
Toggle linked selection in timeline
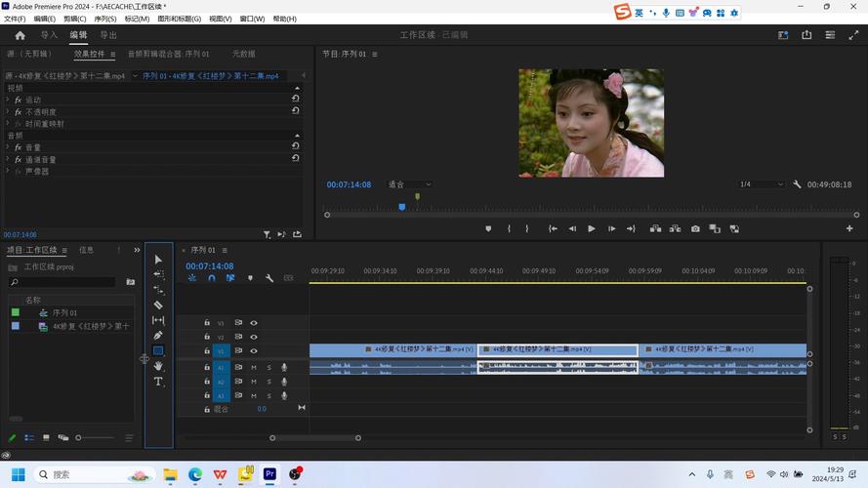pyautogui.click(x=230, y=278)
